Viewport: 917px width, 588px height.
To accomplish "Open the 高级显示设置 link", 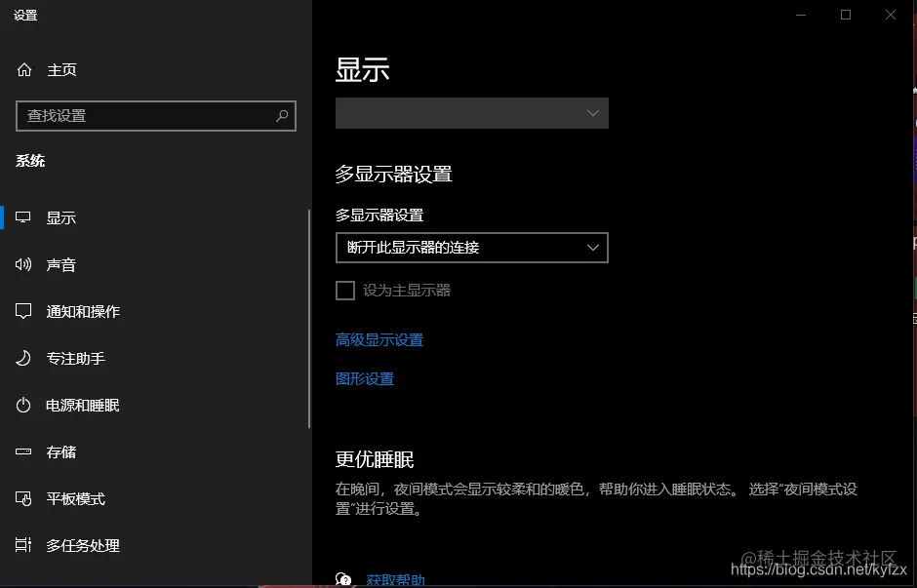I will point(379,340).
